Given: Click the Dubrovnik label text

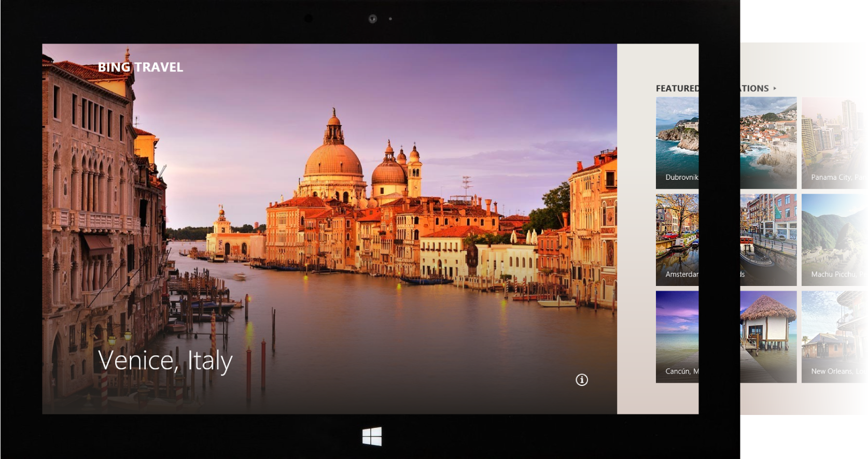Looking at the screenshot, I should 681,177.
